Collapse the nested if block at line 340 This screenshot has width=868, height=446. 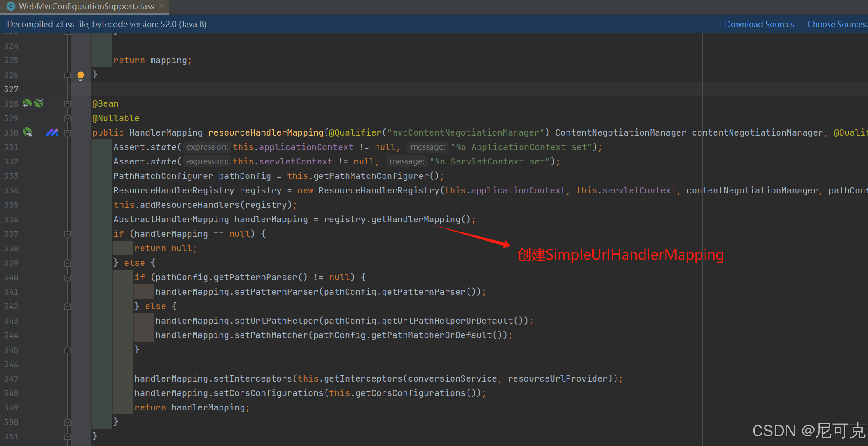click(x=67, y=278)
